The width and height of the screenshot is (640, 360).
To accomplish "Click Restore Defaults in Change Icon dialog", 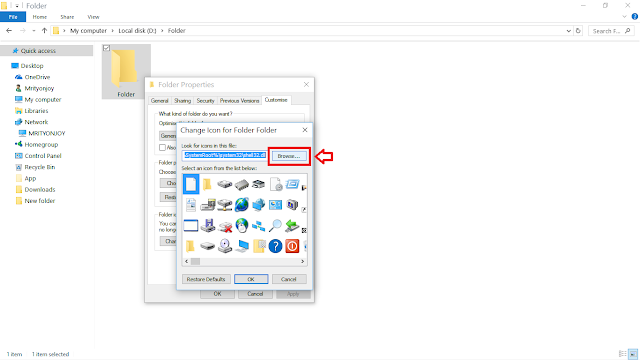I will pyautogui.click(x=206, y=279).
